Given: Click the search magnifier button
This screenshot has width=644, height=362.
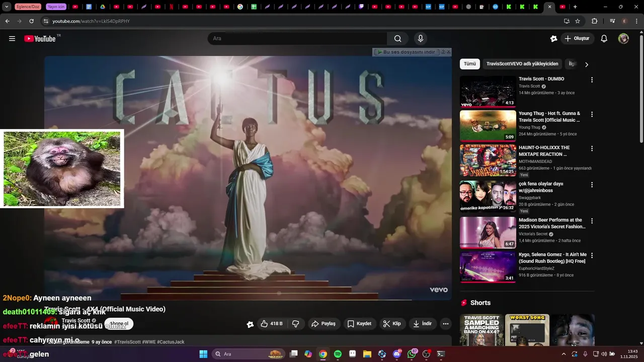Looking at the screenshot, I should coord(397,39).
